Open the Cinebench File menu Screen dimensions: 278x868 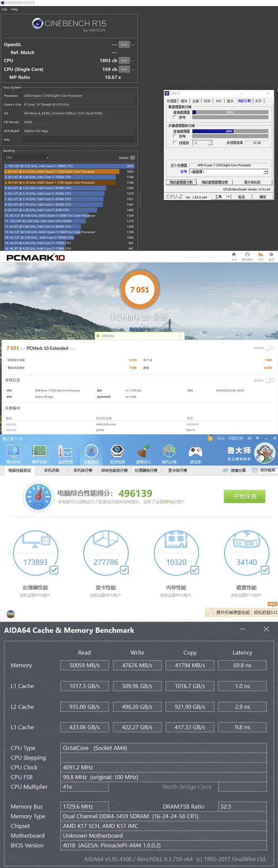(5, 9)
